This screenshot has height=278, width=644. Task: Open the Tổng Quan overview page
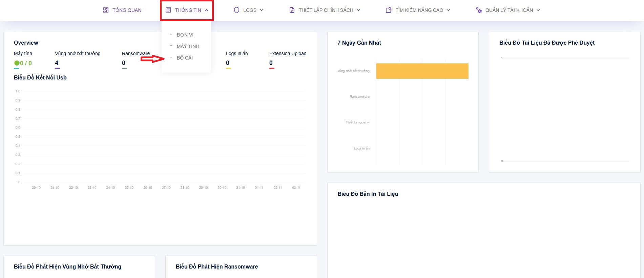(x=127, y=10)
